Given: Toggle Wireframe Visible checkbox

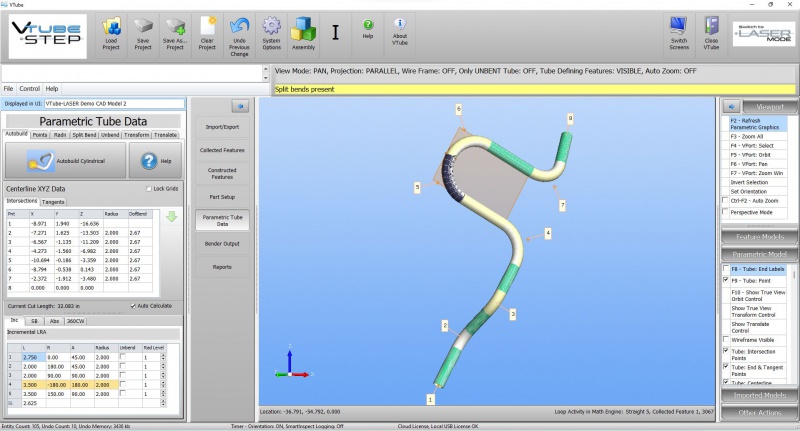Looking at the screenshot, I should pos(726,340).
